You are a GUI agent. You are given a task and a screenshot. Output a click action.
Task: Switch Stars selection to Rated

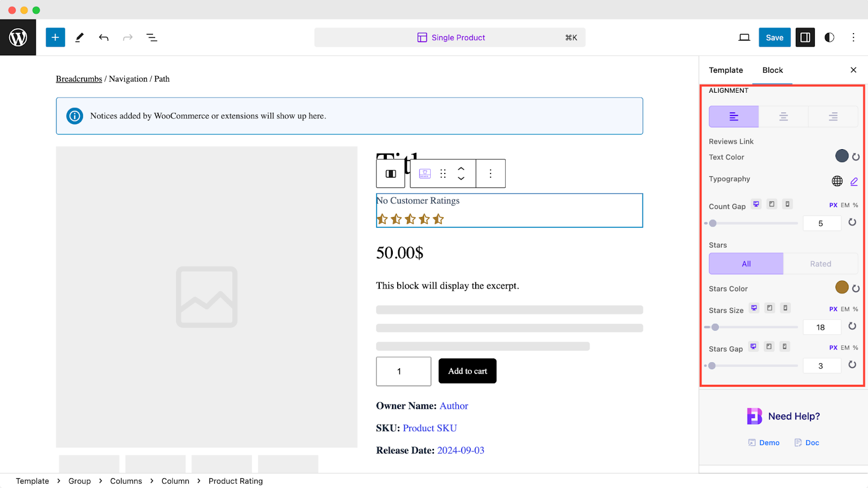tap(820, 264)
